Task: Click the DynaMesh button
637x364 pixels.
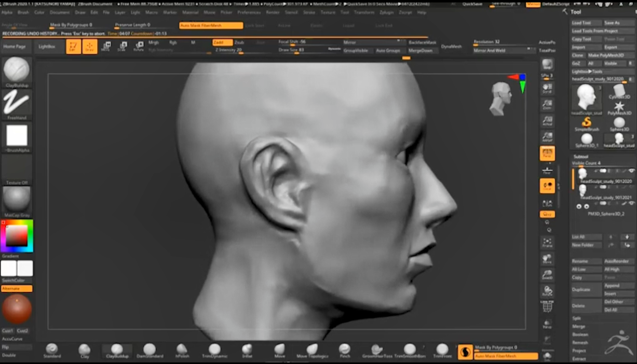Action: click(451, 47)
